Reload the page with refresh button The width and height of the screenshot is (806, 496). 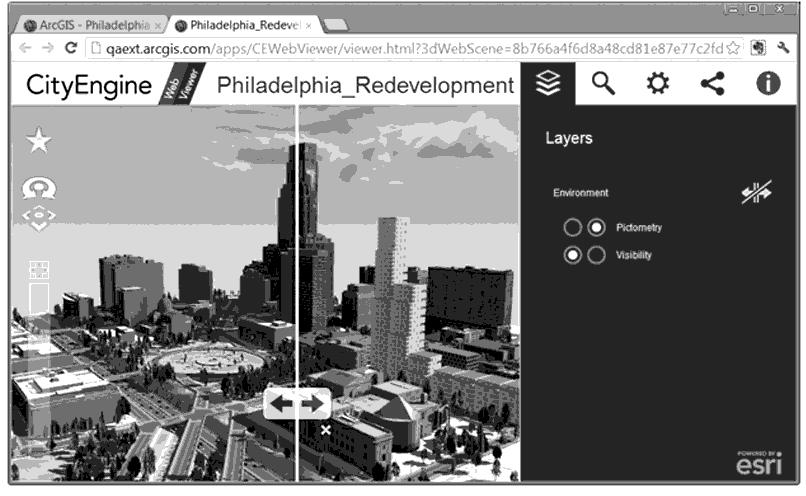(x=71, y=48)
